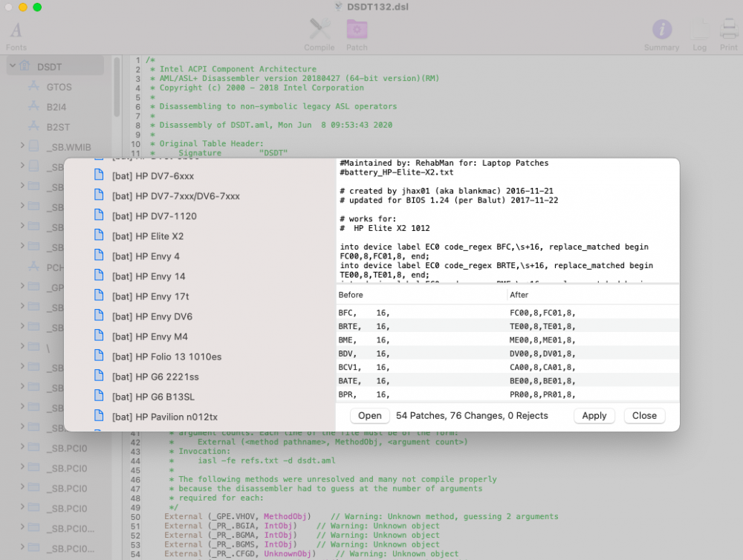Viewport: 743px width, 560px height.
Task: Select the BRTE, 16 change row
Action: (507, 327)
